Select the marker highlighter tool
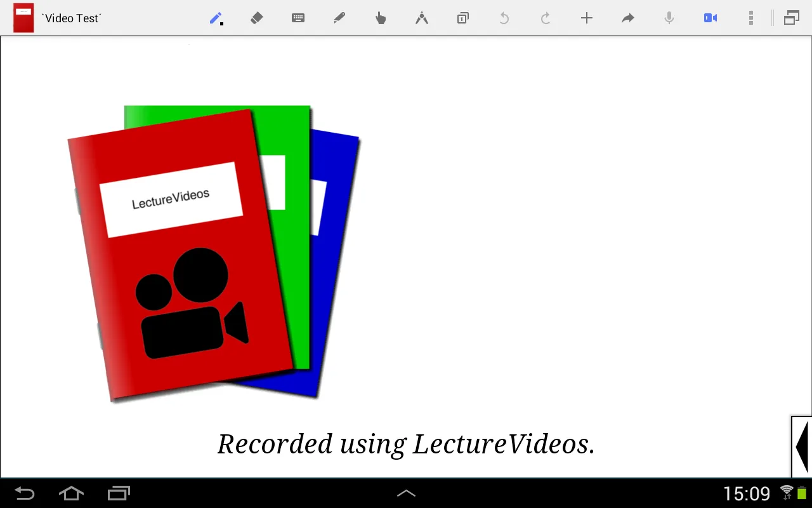Image resolution: width=812 pixels, height=508 pixels. point(339,18)
